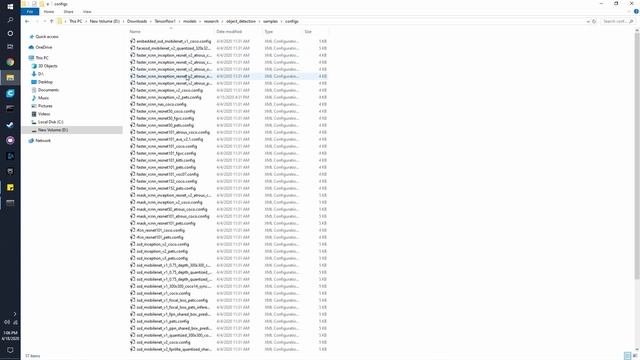Select faster_rcnn_resnet50_coco.config file
The image size is (640, 360).
coord(166,111)
